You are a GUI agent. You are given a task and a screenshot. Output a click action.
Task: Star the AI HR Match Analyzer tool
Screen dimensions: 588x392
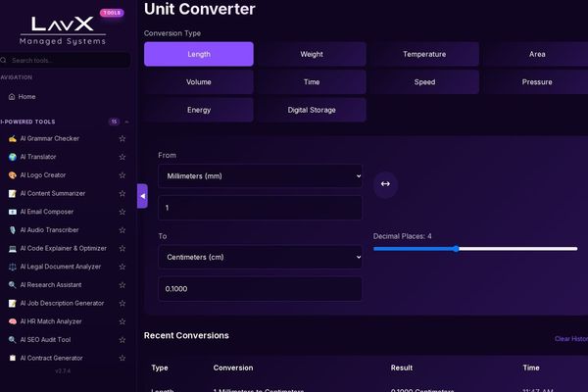[x=122, y=321]
